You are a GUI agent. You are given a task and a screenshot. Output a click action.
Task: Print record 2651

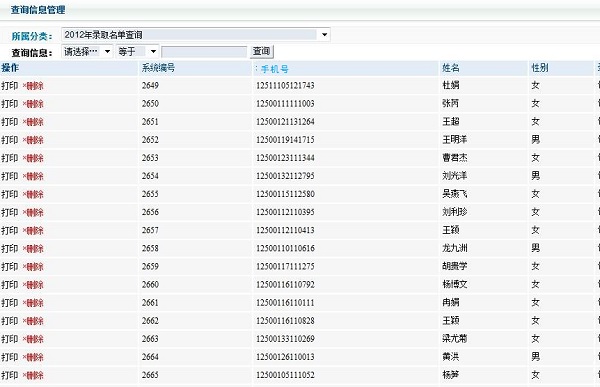click(x=10, y=122)
